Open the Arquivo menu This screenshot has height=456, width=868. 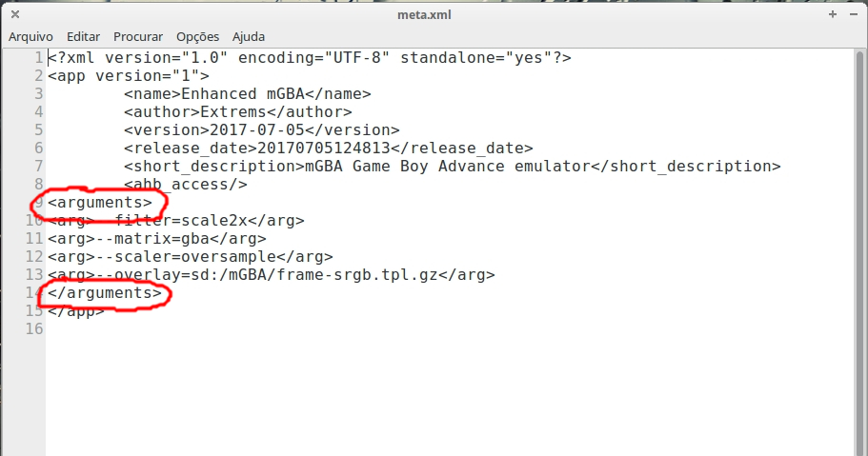(31, 36)
